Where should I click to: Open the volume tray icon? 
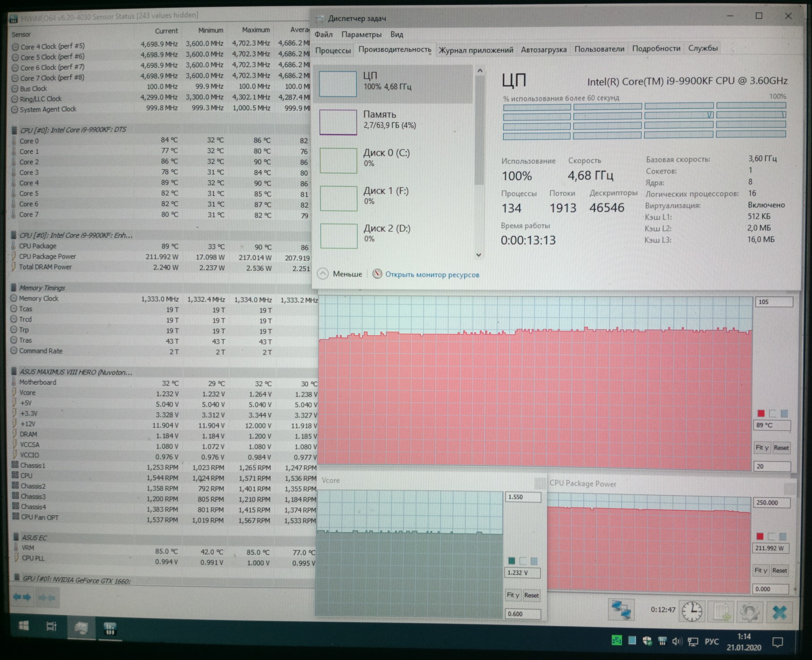pyautogui.click(x=677, y=642)
